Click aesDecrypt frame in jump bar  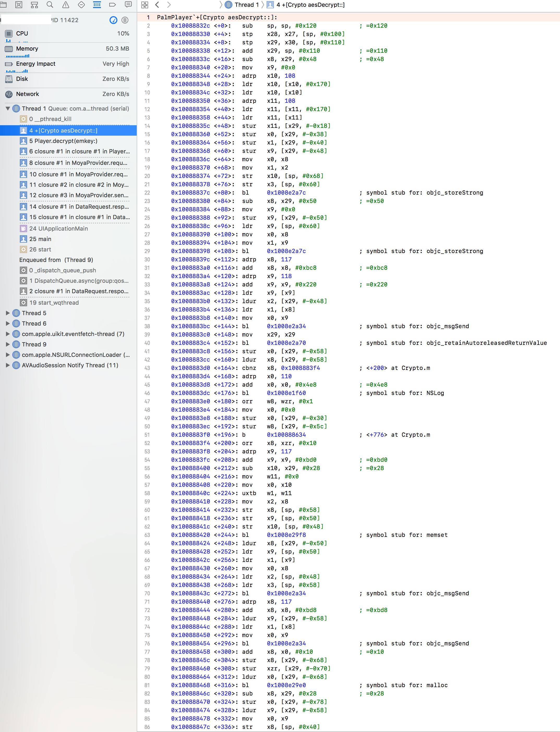point(310,5)
